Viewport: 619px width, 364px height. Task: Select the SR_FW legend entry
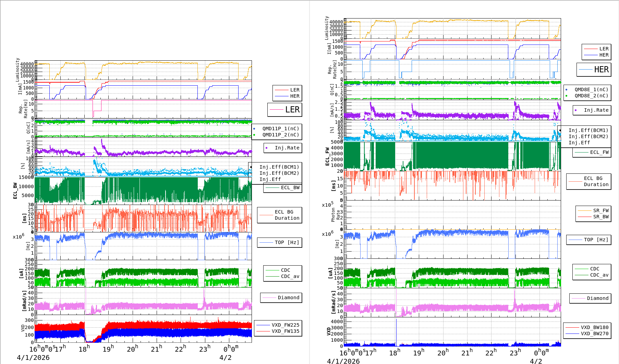coord(600,210)
